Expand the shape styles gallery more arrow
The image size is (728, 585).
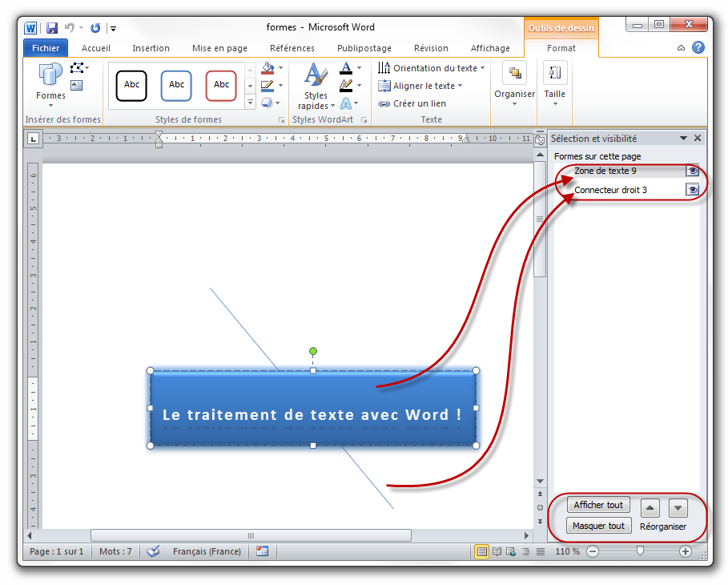[250, 103]
